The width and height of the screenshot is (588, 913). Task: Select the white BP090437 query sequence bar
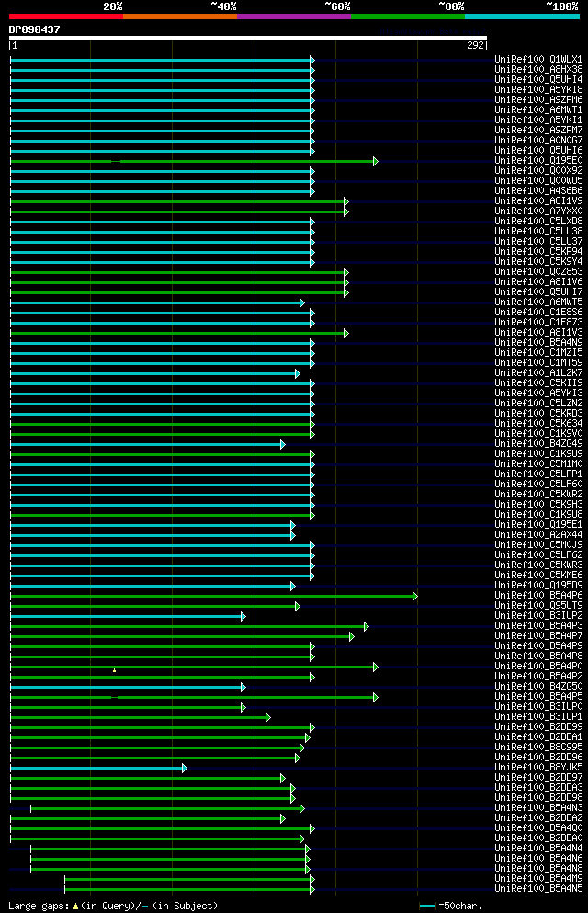pos(248,38)
